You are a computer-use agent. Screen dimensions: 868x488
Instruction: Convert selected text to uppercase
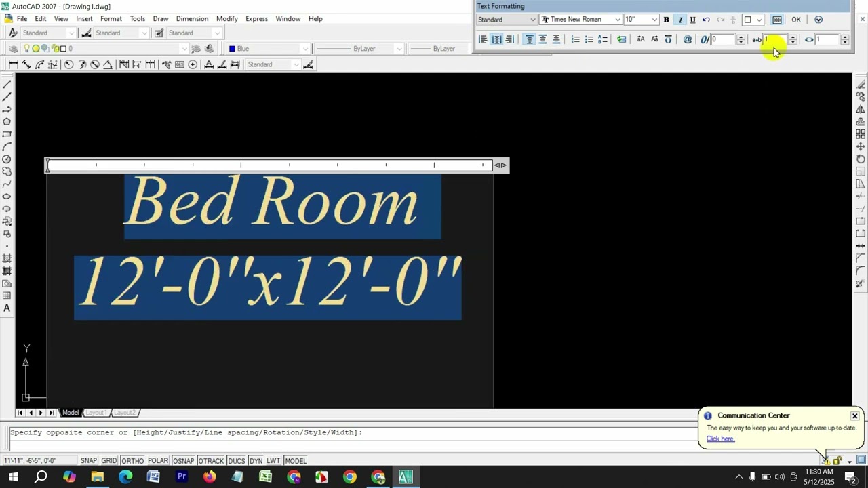[x=641, y=39]
